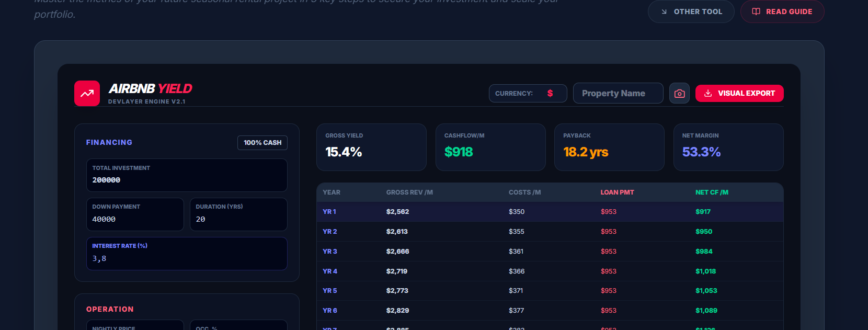Edit the Down Payment value 40000
Viewport: 868px width, 330px height.
point(135,214)
